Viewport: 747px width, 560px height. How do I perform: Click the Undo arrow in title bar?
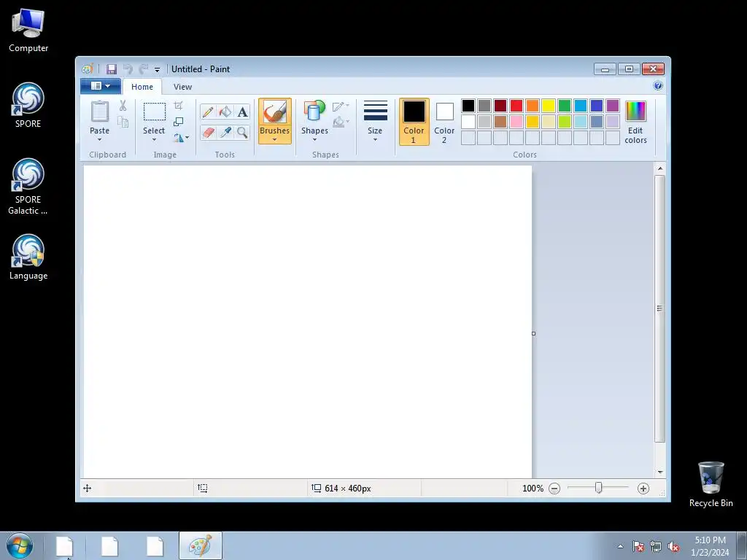[128, 69]
